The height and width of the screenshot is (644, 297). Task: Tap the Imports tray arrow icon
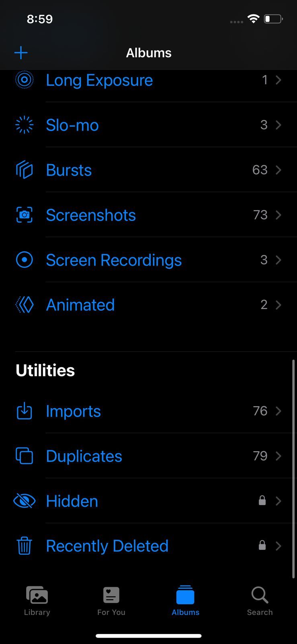(x=24, y=411)
